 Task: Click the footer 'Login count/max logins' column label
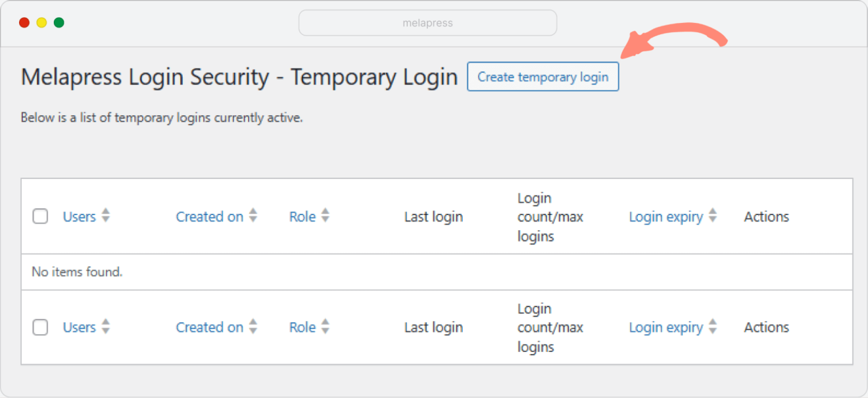[x=550, y=328]
